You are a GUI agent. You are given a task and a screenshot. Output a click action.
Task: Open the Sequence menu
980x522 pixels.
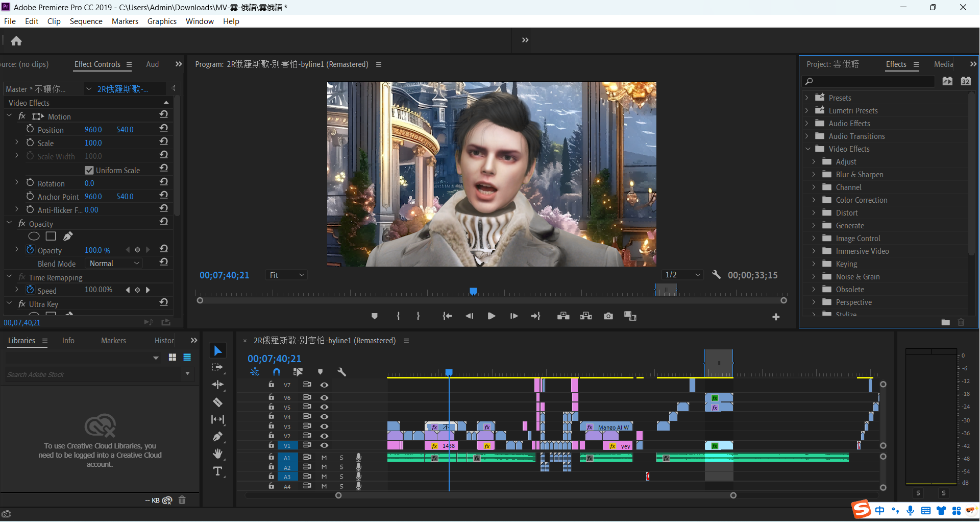click(x=86, y=21)
